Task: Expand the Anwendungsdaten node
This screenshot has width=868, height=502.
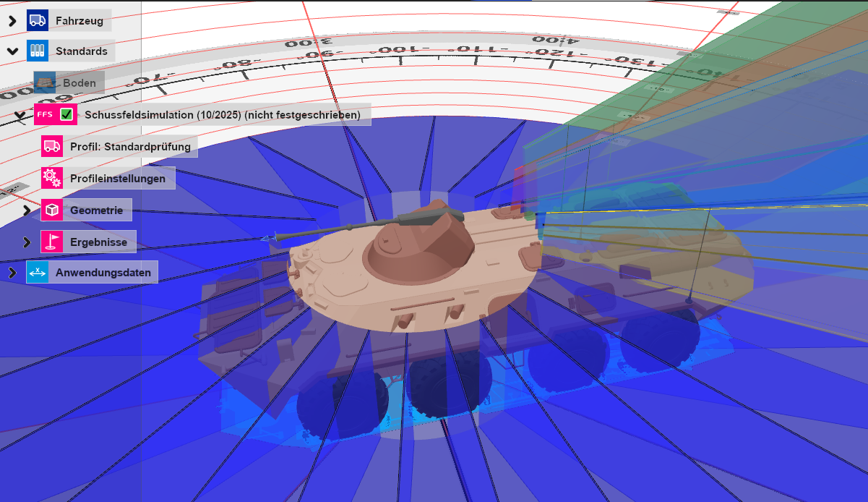Action: [x=11, y=272]
